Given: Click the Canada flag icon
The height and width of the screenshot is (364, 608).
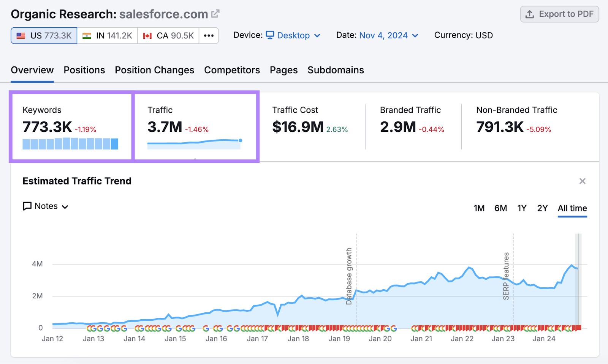Looking at the screenshot, I should [x=148, y=35].
